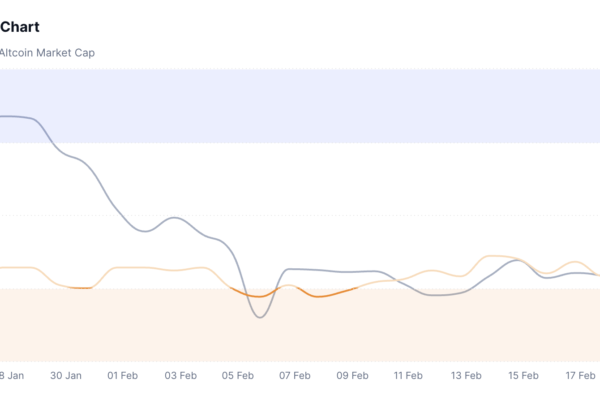Select the 11 Feb date label
The image size is (600, 400).
point(410,376)
